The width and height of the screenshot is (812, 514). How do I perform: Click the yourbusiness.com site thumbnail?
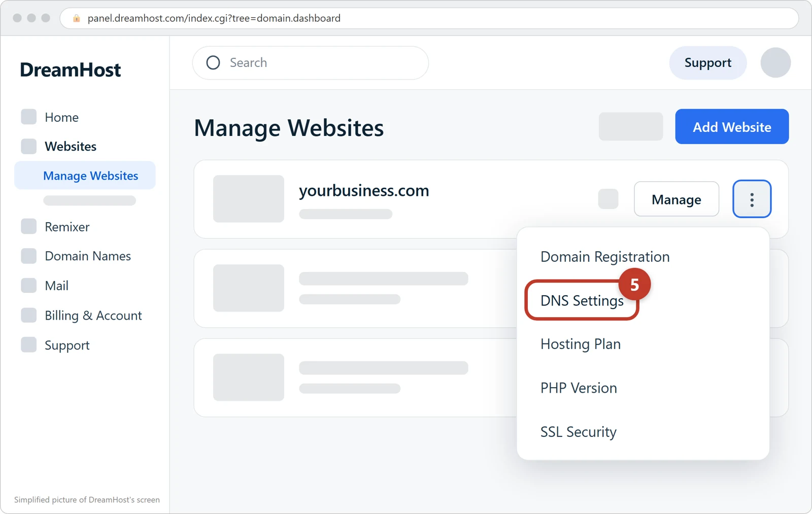click(249, 199)
